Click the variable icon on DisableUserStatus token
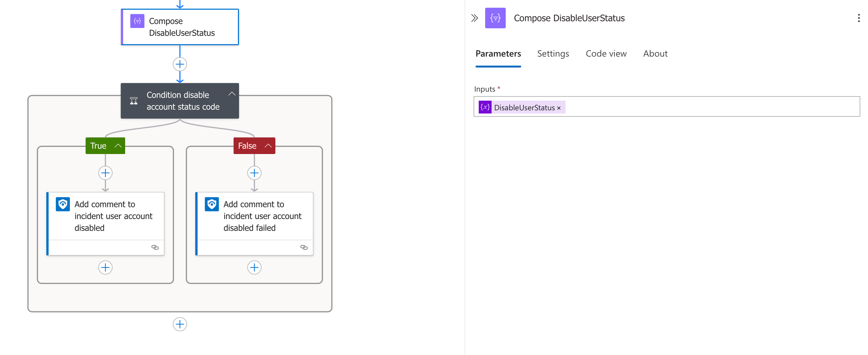868x355 pixels. (x=485, y=107)
